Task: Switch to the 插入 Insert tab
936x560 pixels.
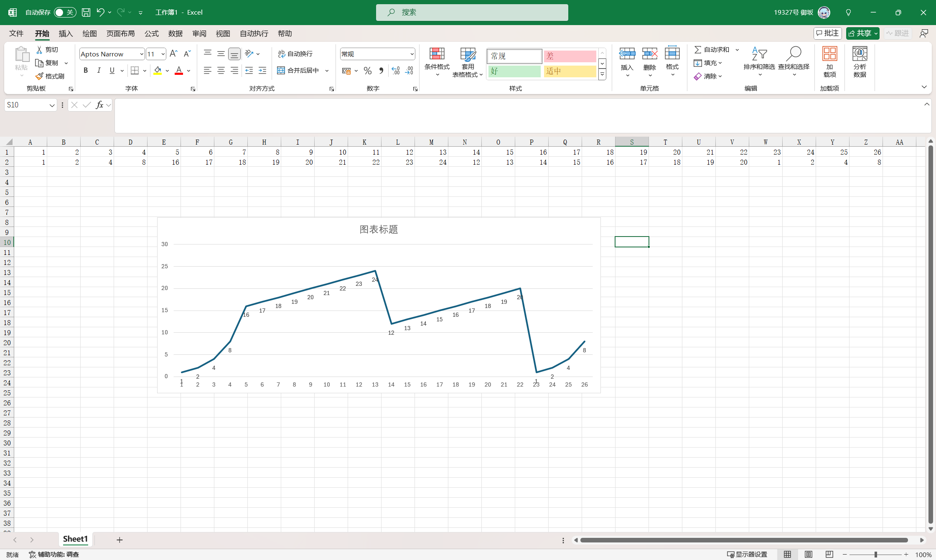Action: [x=66, y=33]
